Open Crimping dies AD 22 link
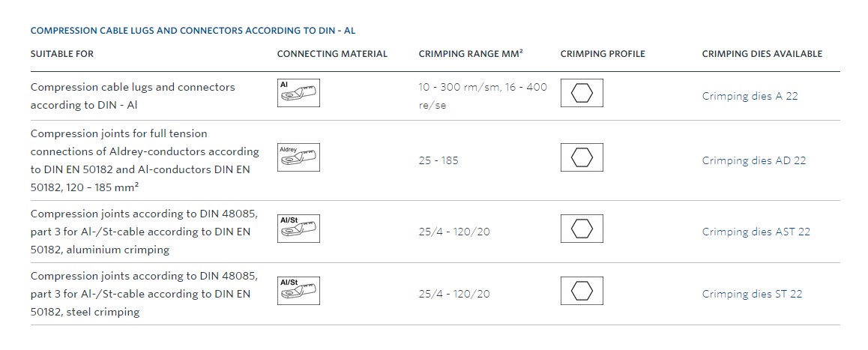The image size is (868, 350). click(754, 160)
